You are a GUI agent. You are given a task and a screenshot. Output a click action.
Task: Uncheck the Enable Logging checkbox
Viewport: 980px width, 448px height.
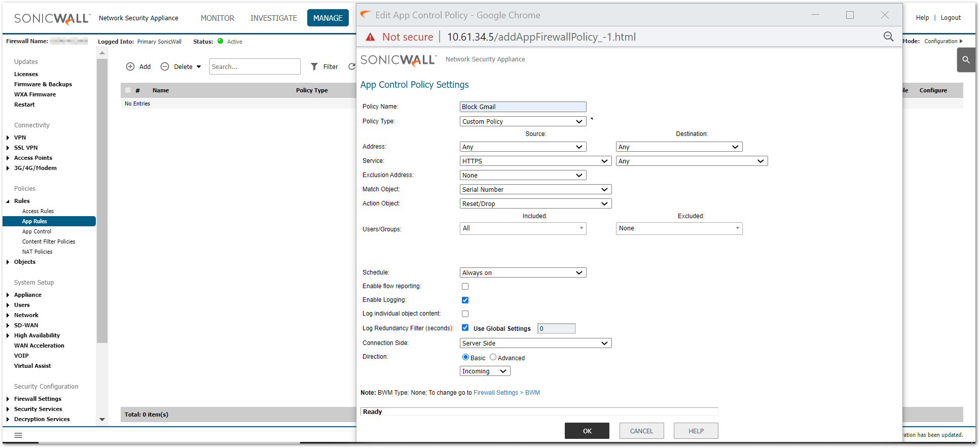(465, 300)
